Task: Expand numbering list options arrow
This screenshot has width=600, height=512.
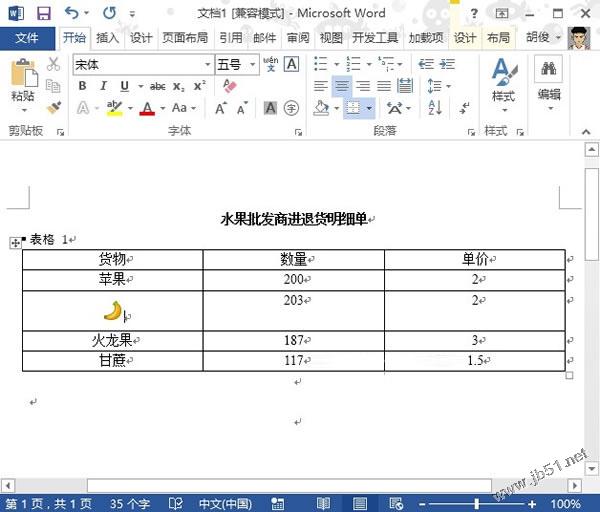Action: pos(369,64)
